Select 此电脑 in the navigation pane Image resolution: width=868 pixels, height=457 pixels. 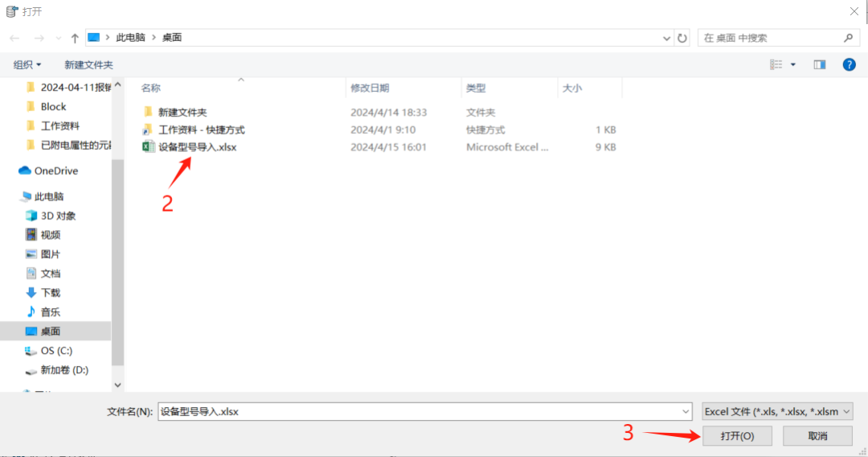[49, 196]
